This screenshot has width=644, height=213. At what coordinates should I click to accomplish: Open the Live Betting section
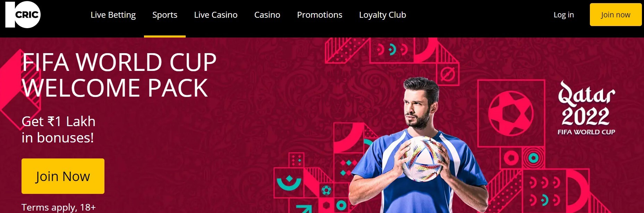(113, 15)
